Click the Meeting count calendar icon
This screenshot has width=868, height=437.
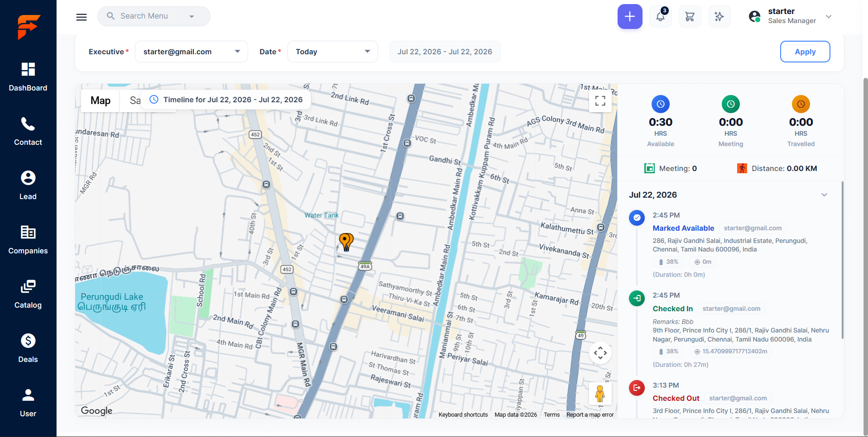(649, 168)
